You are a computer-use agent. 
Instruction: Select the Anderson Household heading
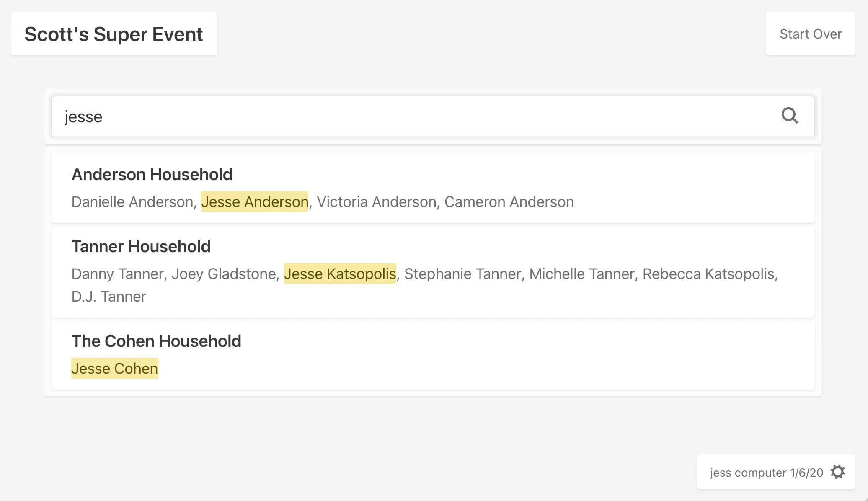click(152, 174)
